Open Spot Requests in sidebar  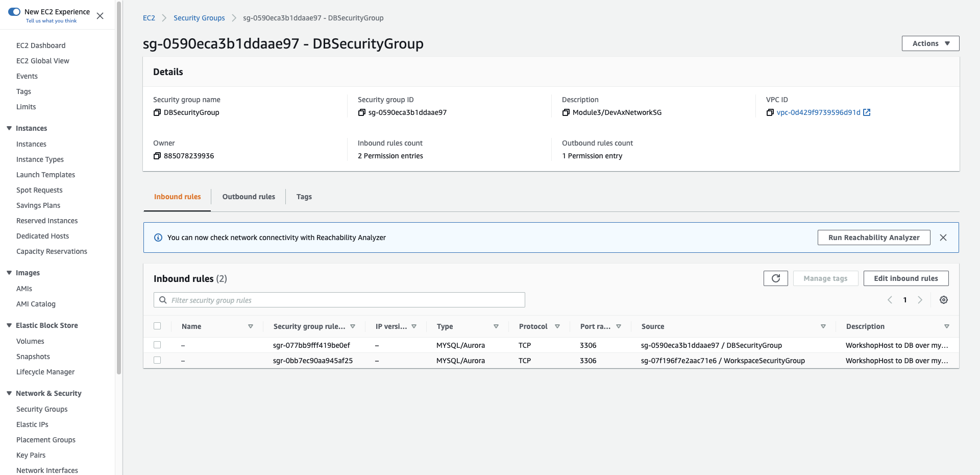[39, 190]
